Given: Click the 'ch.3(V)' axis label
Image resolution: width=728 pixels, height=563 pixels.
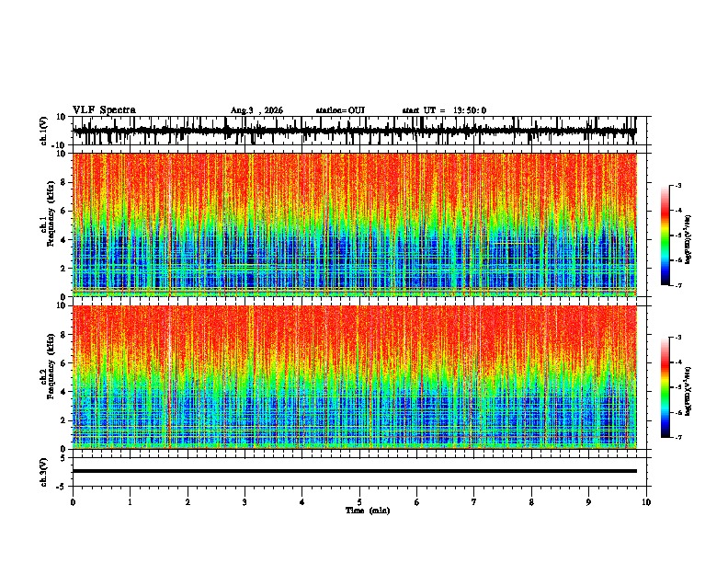Looking at the screenshot, I should (44, 473).
